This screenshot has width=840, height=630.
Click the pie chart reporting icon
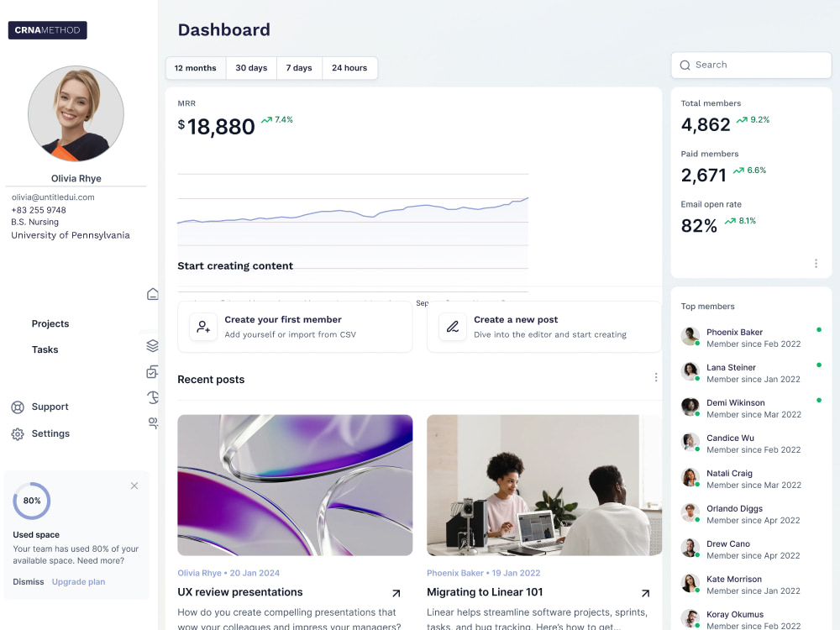pyautogui.click(x=153, y=397)
